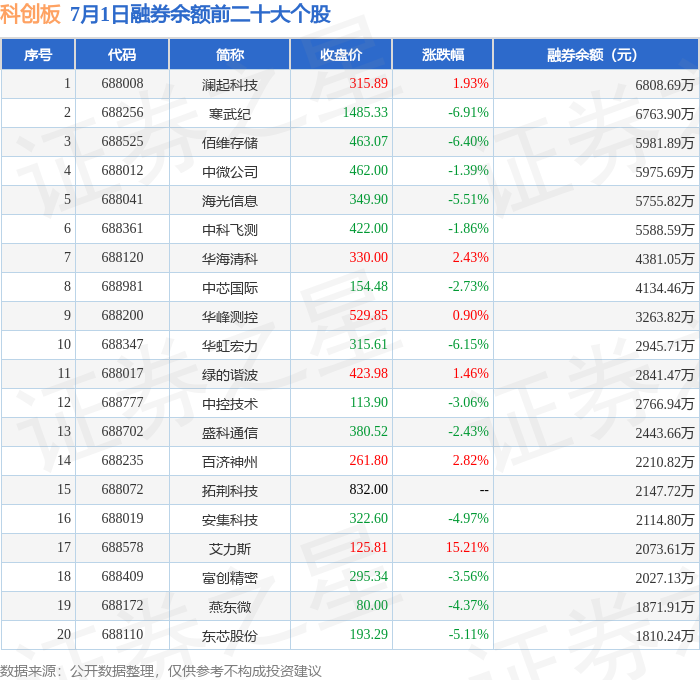
Task: Click 东芯股份 balance 1810.24万
Action: coord(665,635)
